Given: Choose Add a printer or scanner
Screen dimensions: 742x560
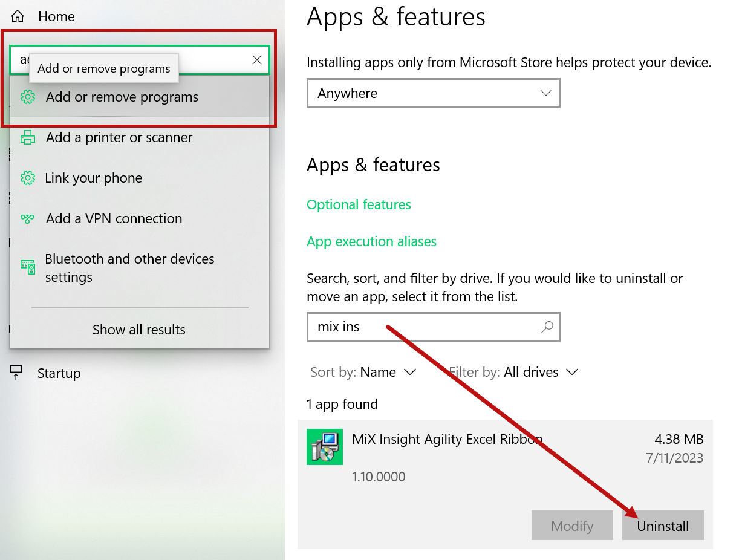Looking at the screenshot, I should (x=140, y=137).
